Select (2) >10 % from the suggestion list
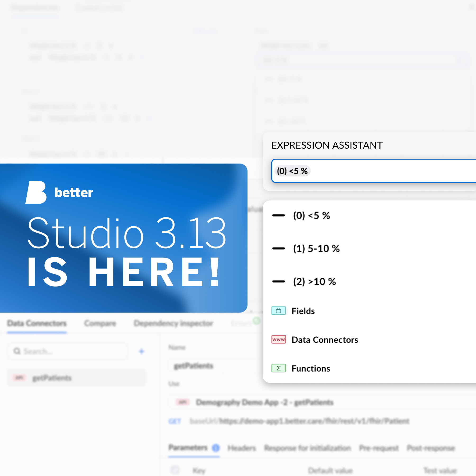This screenshot has height=476, width=476. pos(315,281)
